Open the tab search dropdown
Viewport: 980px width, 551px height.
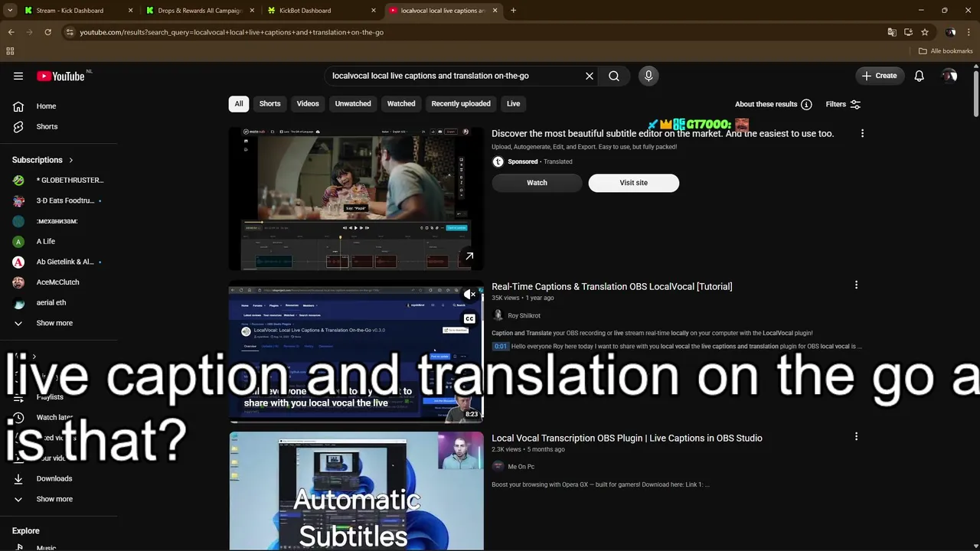tap(10, 11)
